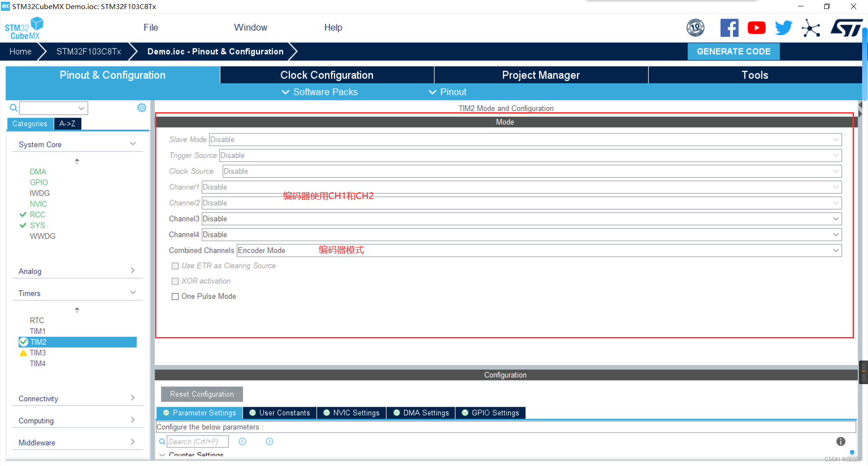This screenshot has width=868, height=466.
Task: Click the RCC green check mark
Action: pyautogui.click(x=23, y=215)
